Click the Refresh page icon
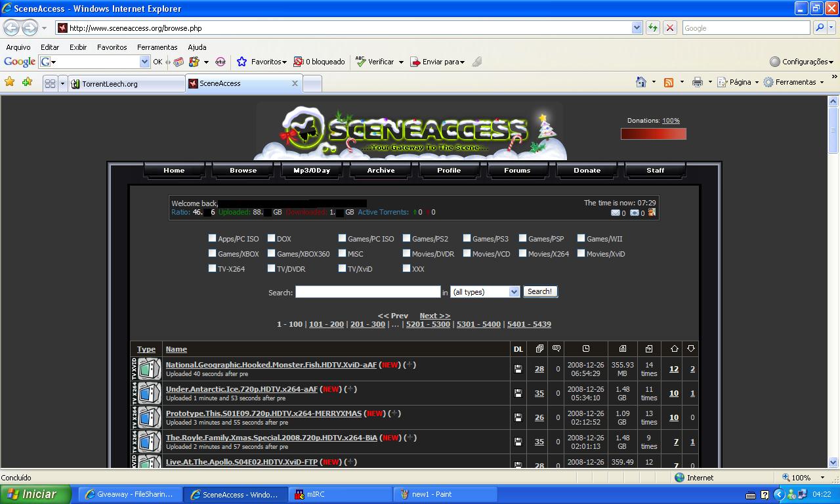Image resolution: width=840 pixels, height=504 pixels. point(652,28)
